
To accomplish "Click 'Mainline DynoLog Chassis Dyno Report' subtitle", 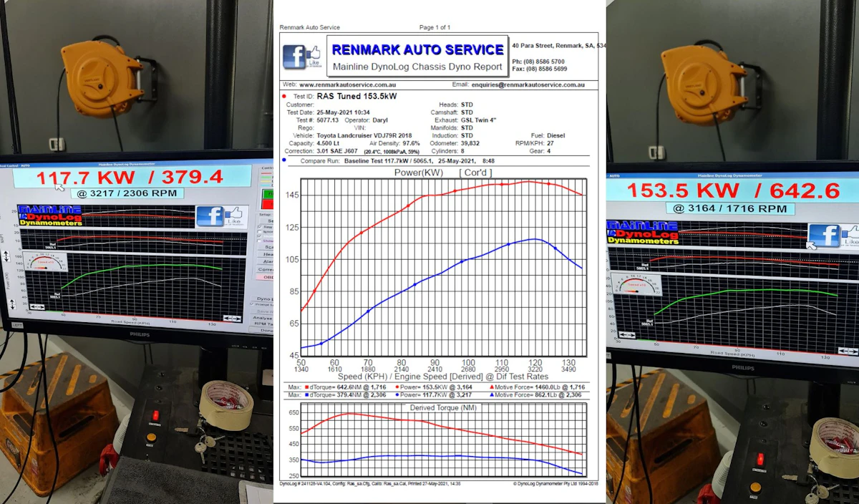I will coord(418,67).
